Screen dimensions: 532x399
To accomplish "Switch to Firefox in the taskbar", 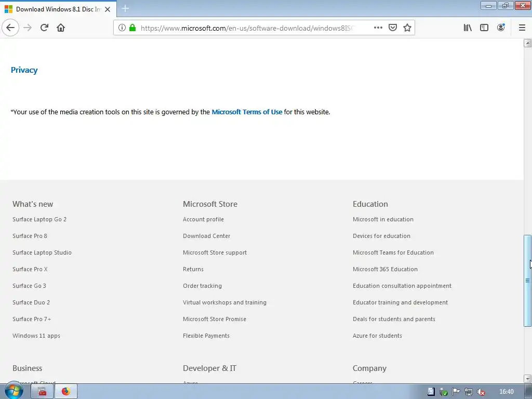I will tap(66, 392).
